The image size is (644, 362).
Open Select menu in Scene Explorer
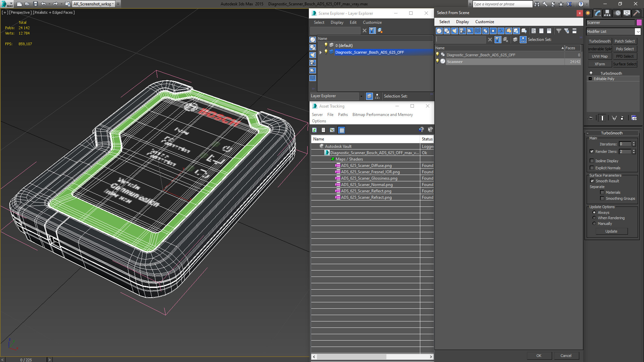coord(319,22)
